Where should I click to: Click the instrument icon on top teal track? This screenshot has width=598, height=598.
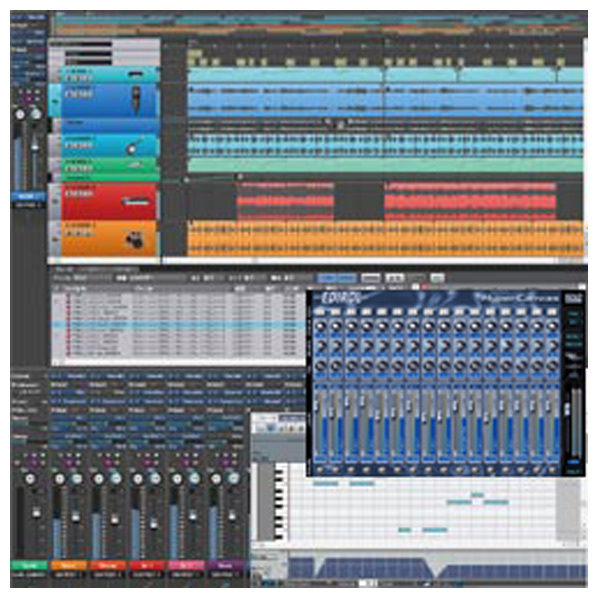point(136,74)
